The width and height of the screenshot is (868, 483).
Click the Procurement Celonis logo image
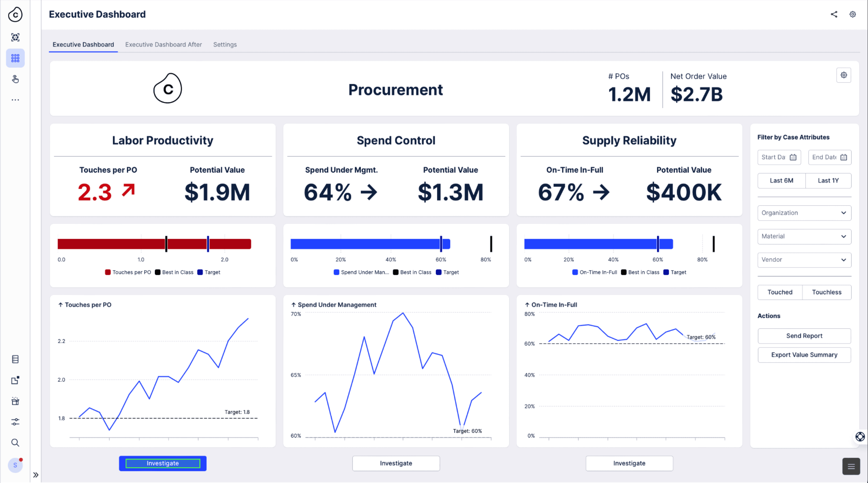pyautogui.click(x=167, y=88)
